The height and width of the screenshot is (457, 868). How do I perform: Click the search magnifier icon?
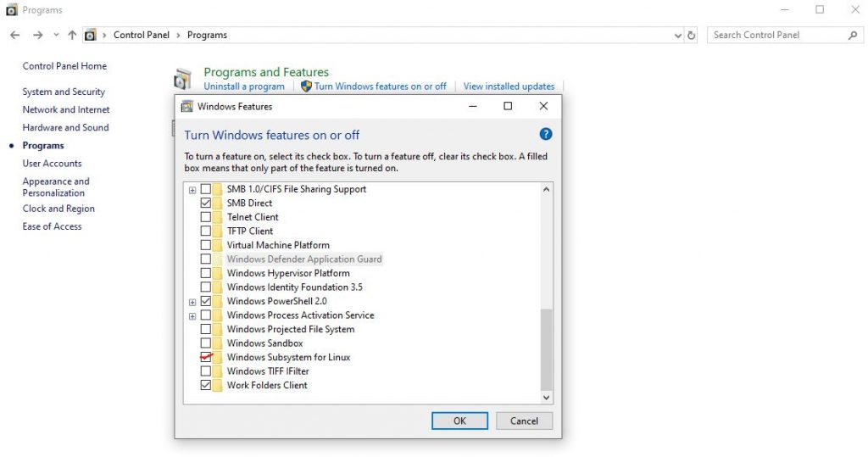(853, 35)
